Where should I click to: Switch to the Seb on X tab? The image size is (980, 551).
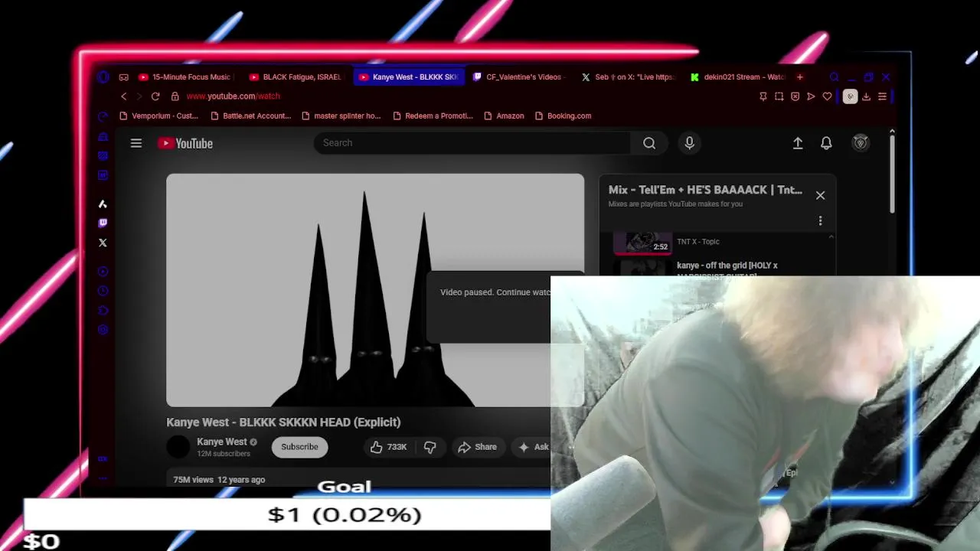pos(628,77)
